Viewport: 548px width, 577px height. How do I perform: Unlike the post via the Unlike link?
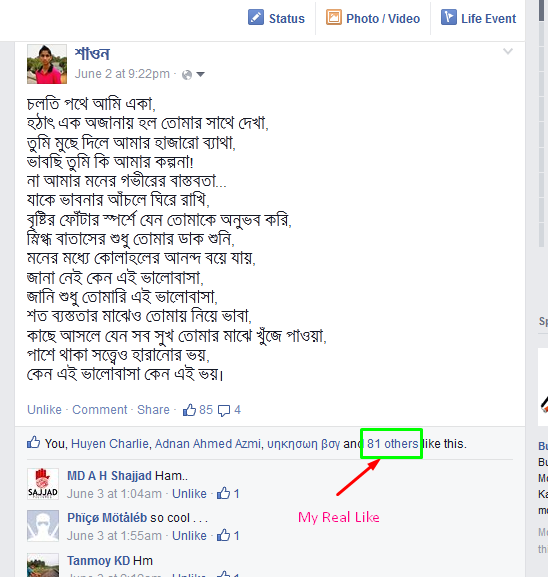tap(45, 410)
